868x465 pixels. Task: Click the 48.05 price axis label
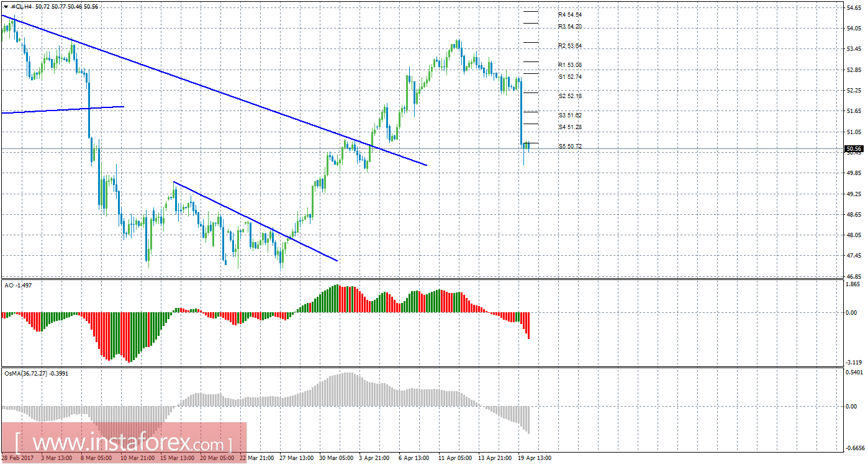point(854,235)
